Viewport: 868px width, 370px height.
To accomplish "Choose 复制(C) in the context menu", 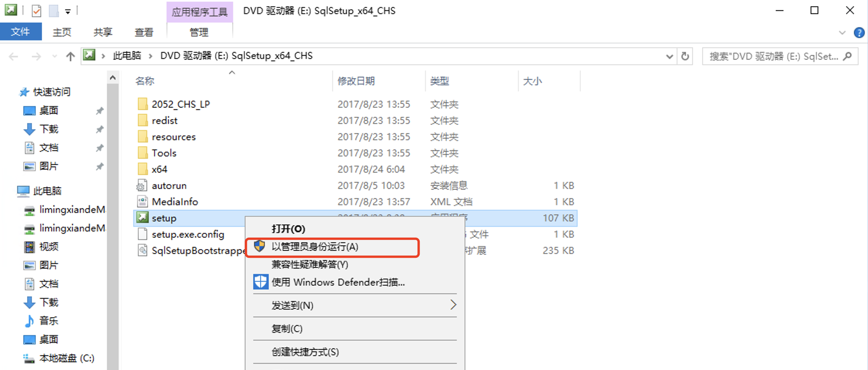I will coord(287,329).
